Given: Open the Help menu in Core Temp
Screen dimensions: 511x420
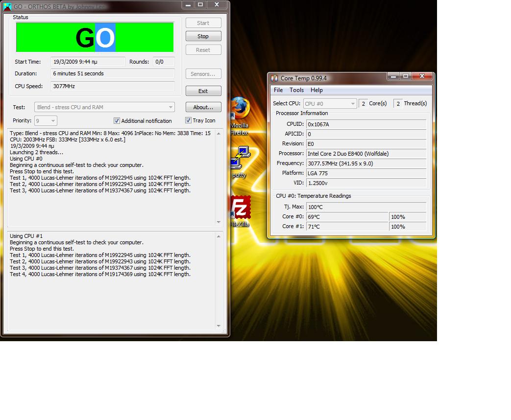Looking at the screenshot, I should tap(316, 90).
